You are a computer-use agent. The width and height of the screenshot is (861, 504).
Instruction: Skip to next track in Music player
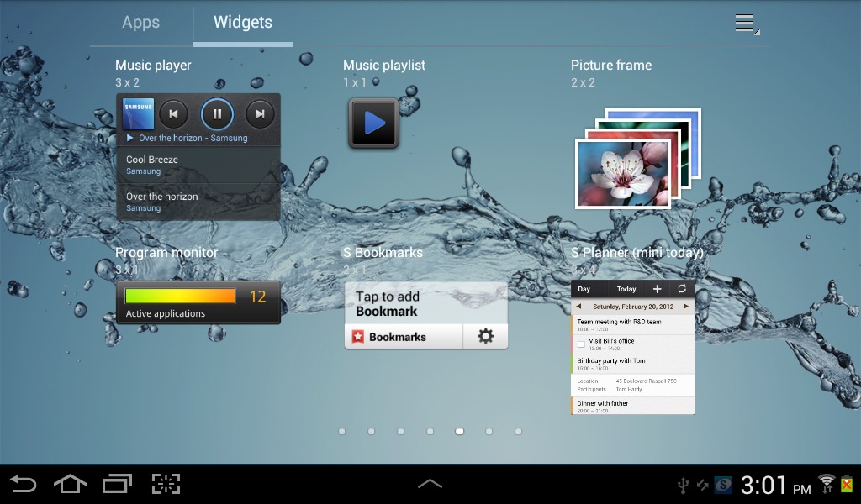click(x=260, y=114)
